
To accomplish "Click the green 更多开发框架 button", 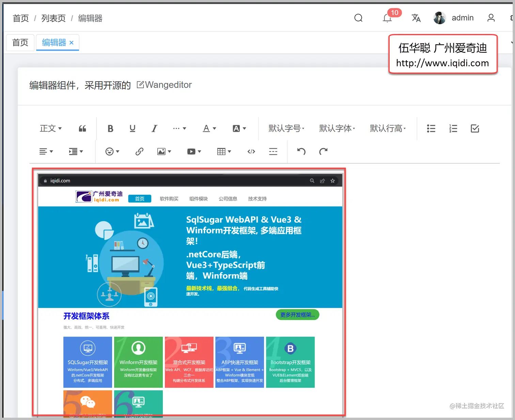I will tap(297, 315).
